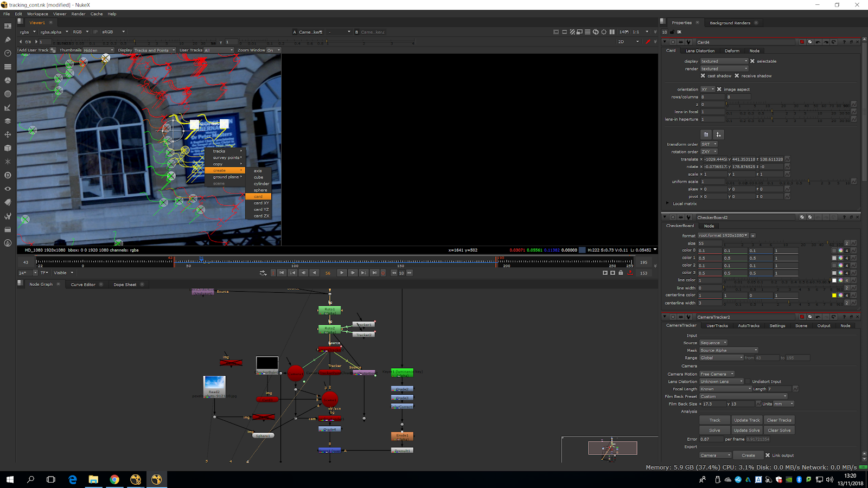Click help icon on Card4 properties panel
Viewport: 868px width, 488px height.
pyautogui.click(x=844, y=42)
